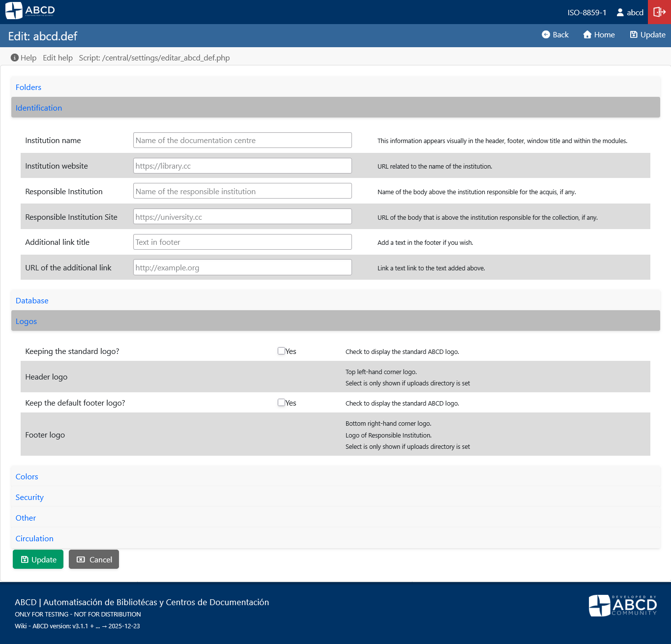
Task: Click the gray Cancel button
Action: [94, 559]
